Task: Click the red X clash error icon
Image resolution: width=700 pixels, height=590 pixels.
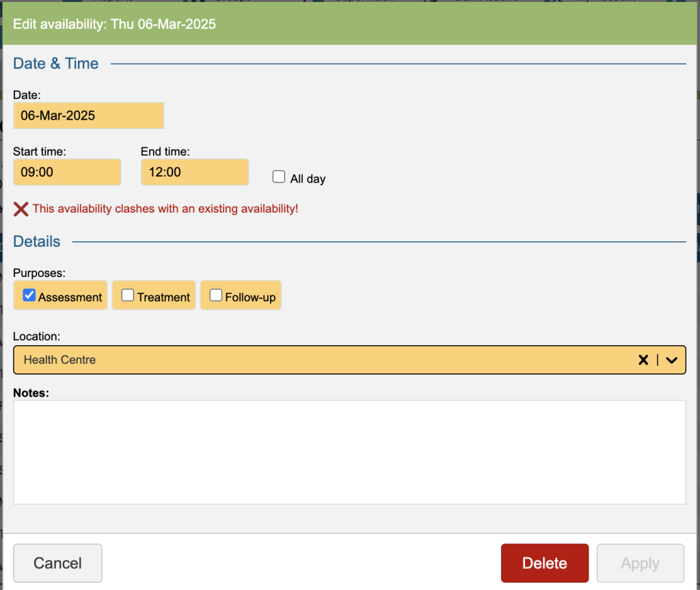Action: tap(21, 209)
